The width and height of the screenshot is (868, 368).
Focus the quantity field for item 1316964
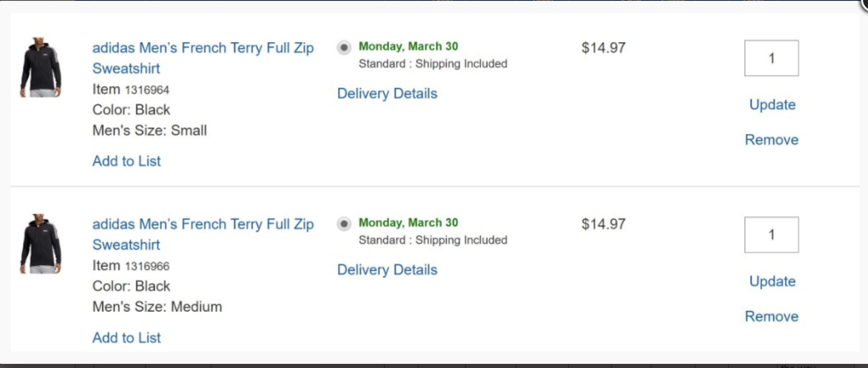click(x=771, y=58)
